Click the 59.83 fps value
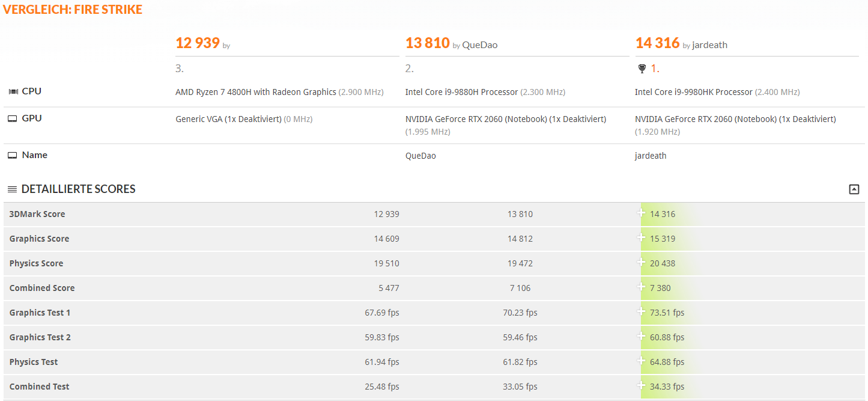 (382, 337)
